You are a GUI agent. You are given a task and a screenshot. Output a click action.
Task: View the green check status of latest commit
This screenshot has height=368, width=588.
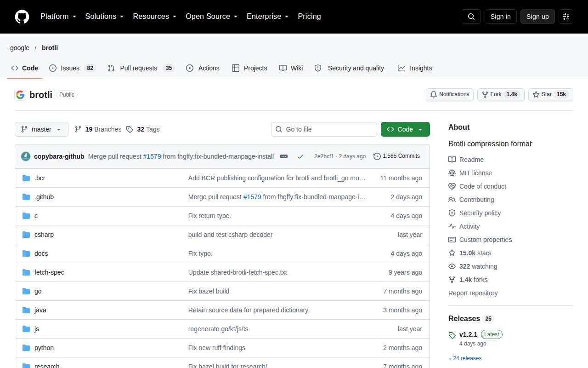[300, 156]
